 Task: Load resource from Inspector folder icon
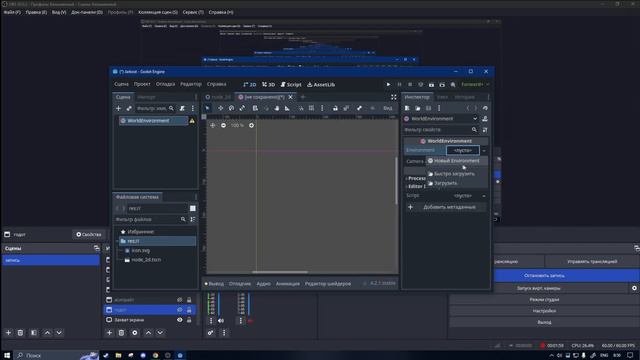(x=418, y=108)
